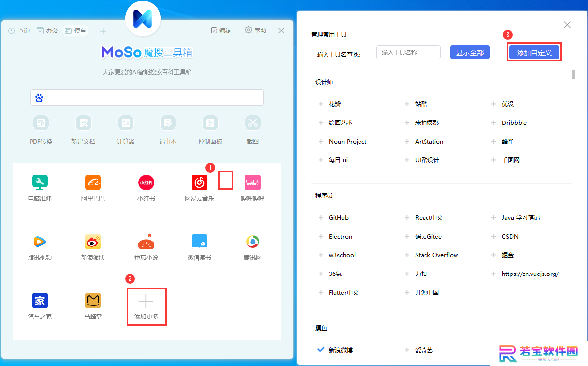Add Stack Overflow to common tools

(x=407, y=255)
